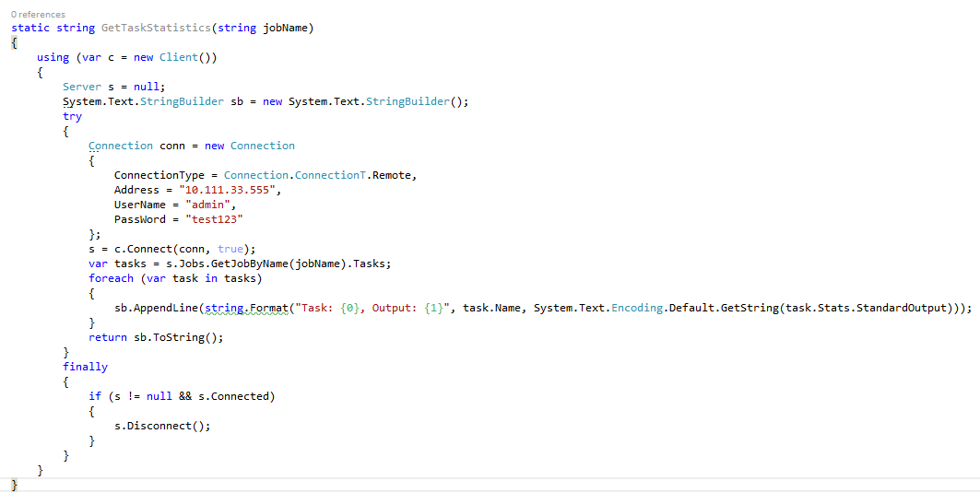Click the Client type in using statement
Viewport: 980px width, 504px height.
click(180, 57)
